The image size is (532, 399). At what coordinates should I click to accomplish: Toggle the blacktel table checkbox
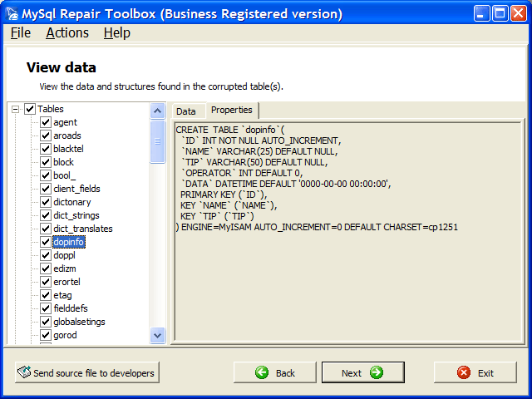tap(46, 149)
